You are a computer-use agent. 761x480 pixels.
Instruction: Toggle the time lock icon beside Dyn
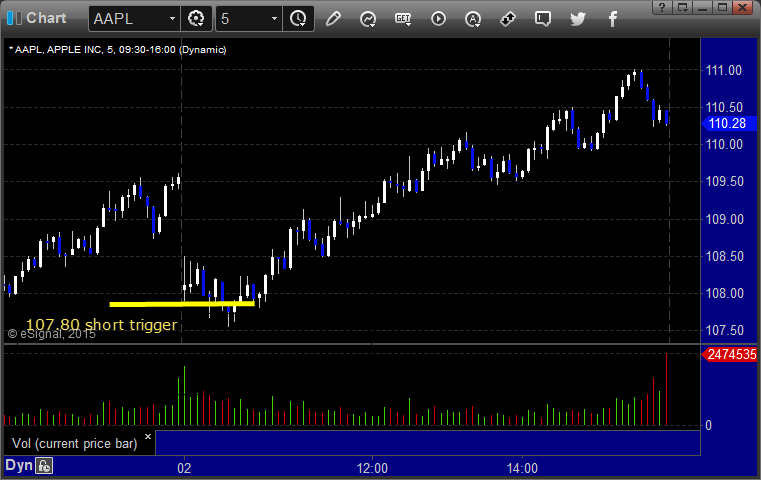coord(44,466)
